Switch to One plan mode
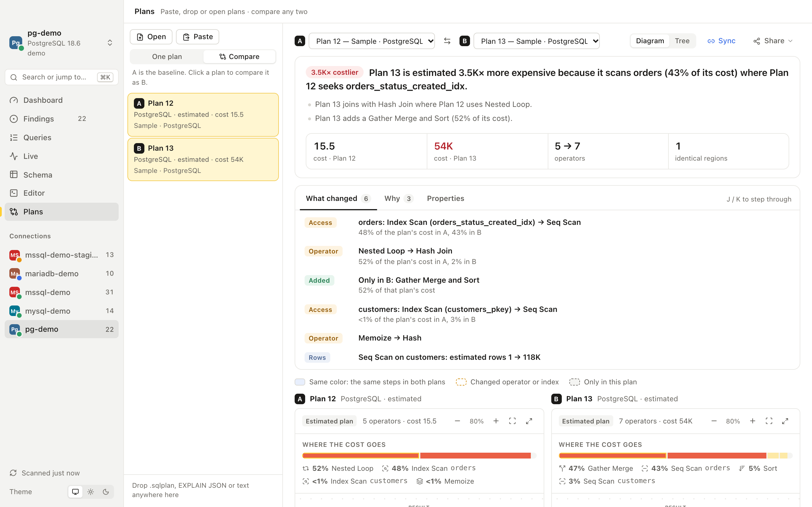 (167, 56)
